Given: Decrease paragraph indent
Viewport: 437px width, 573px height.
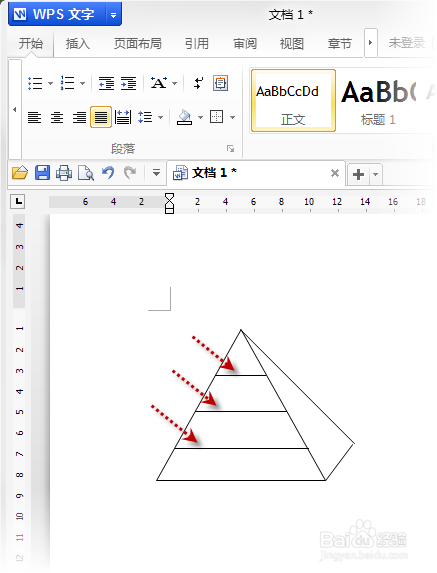Looking at the screenshot, I should click(106, 83).
